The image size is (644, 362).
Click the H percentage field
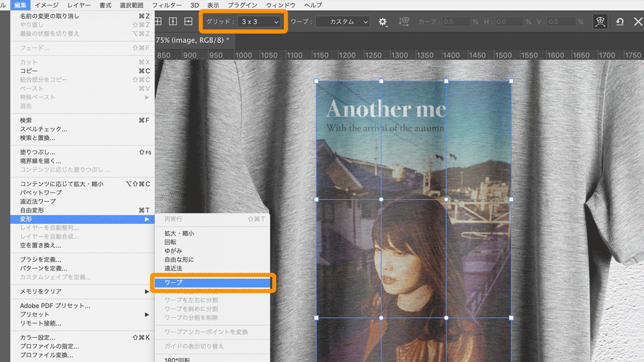click(509, 21)
